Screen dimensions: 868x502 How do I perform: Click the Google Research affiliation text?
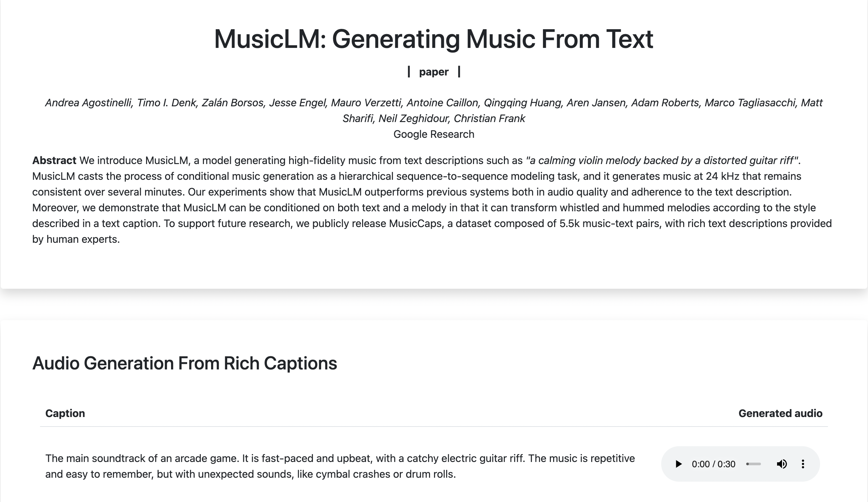434,134
